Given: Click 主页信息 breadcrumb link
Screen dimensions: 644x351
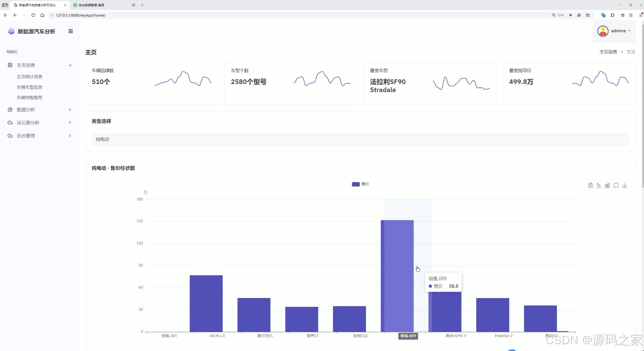Looking at the screenshot, I should [608, 52].
